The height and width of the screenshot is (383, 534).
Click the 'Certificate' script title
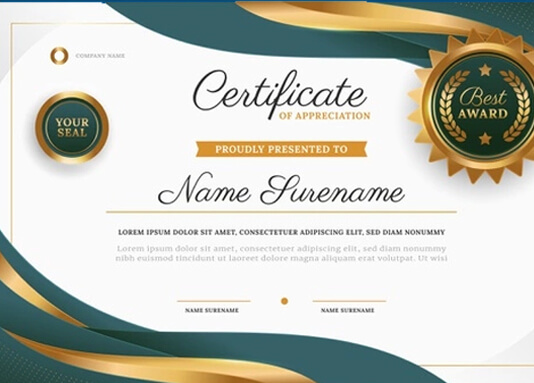pyautogui.click(x=280, y=94)
